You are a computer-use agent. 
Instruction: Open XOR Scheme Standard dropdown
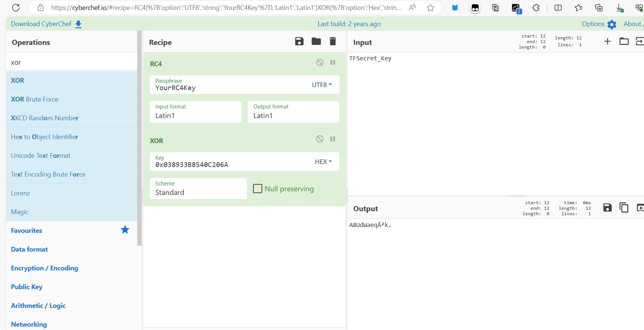tap(198, 189)
